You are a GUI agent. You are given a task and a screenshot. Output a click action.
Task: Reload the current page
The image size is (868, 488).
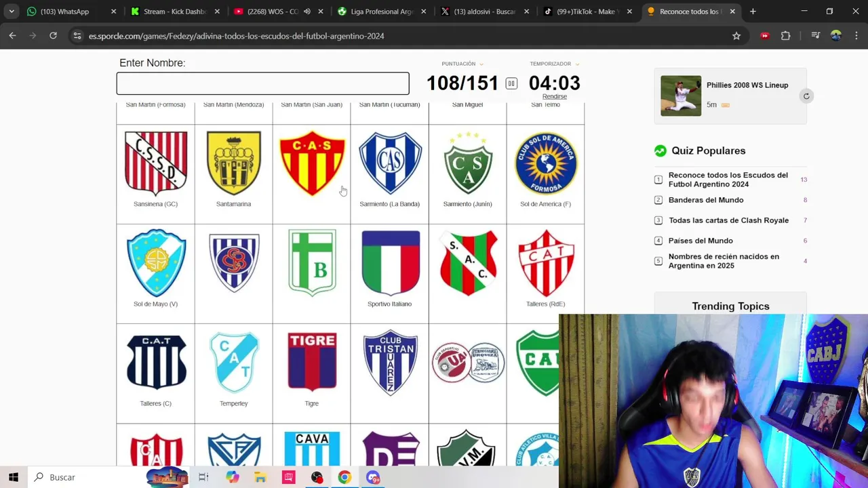pyautogui.click(x=53, y=36)
